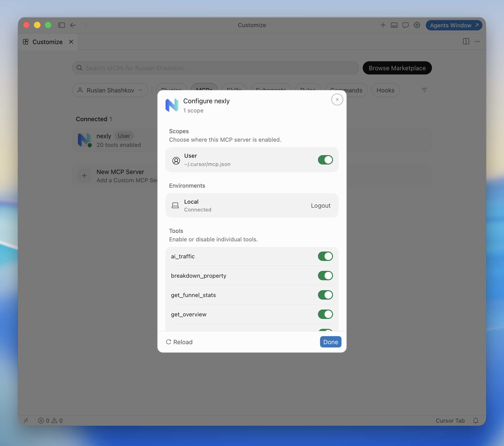Click the user profile icon in Scopes
This screenshot has width=504, height=446.
176,161
